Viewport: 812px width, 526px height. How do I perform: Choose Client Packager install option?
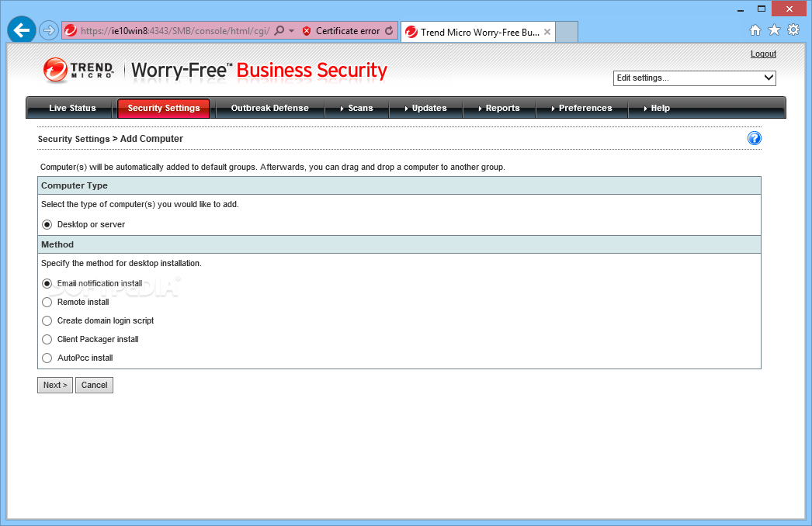[47, 340]
